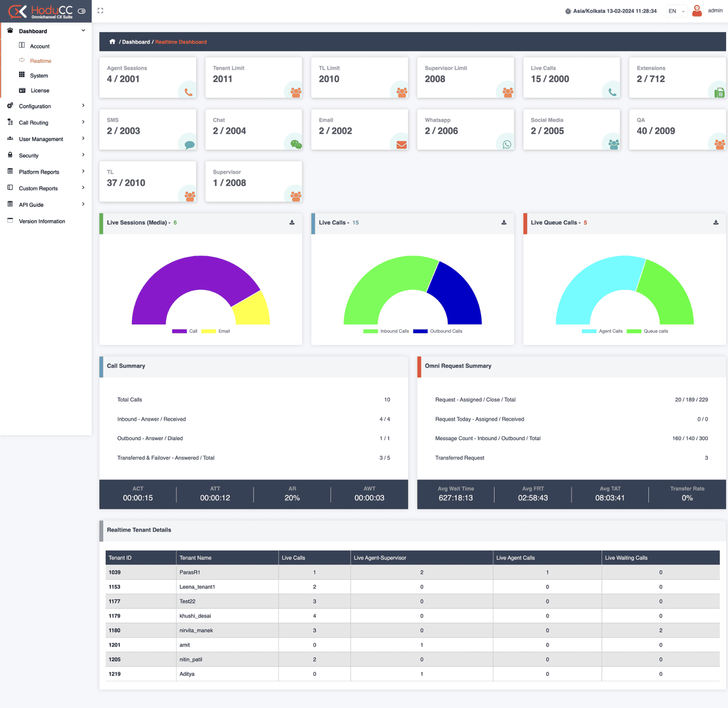The image size is (728, 708).
Task: Download the Live Queue Calls chart
Action: 716,223
